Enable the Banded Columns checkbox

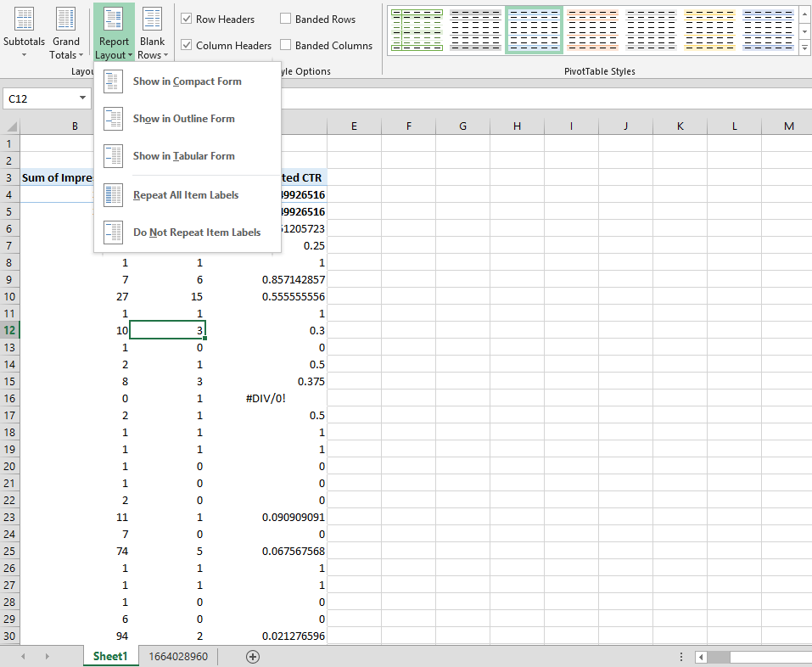click(286, 45)
